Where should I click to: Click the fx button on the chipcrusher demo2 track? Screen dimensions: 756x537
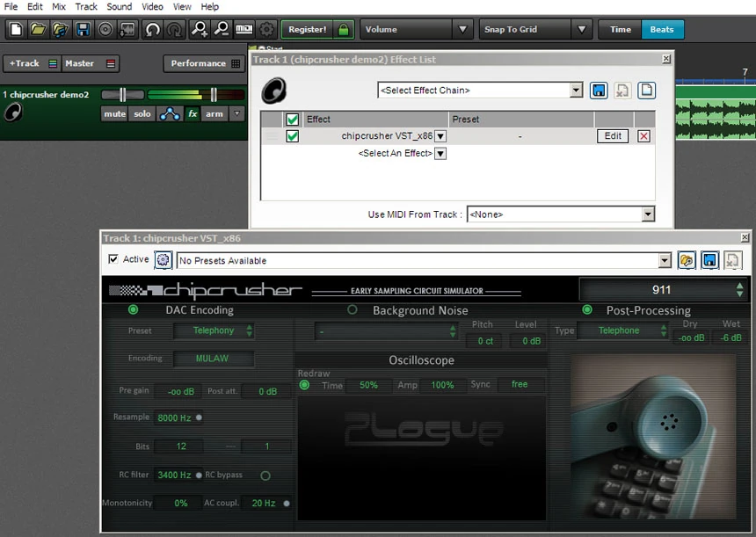pos(193,113)
